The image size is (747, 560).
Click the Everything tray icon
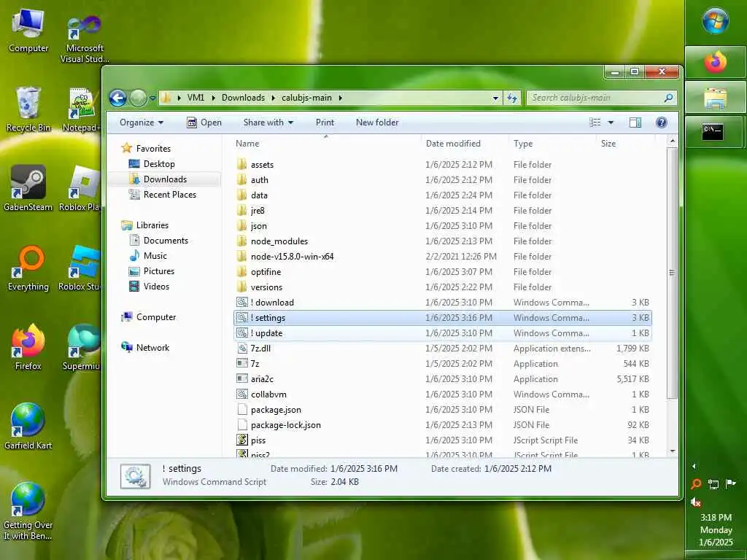click(x=696, y=484)
